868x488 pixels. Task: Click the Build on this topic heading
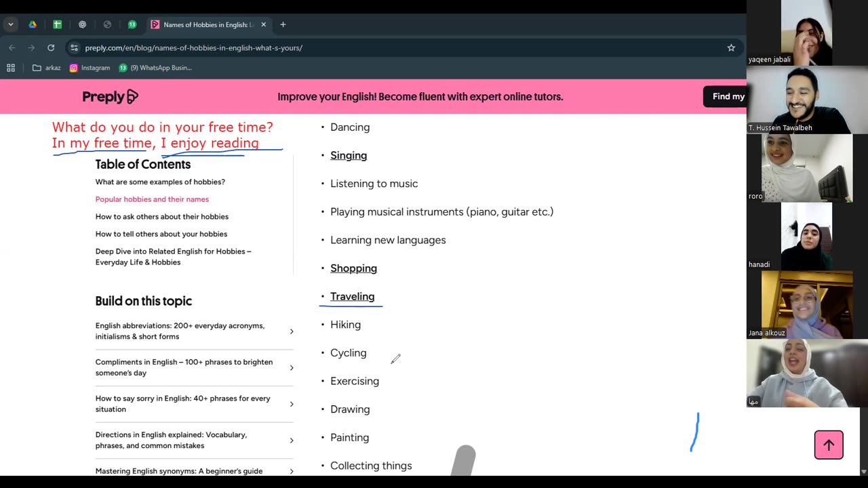click(x=143, y=301)
